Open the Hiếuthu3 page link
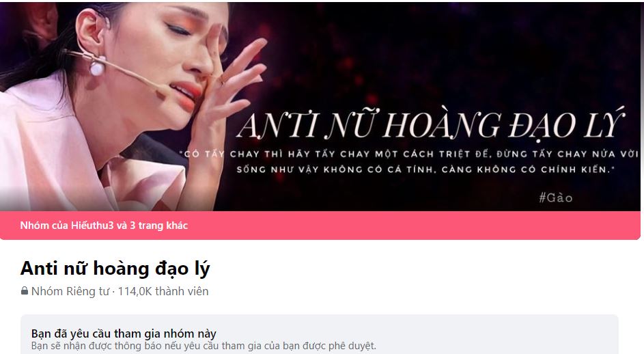 point(92,226)
